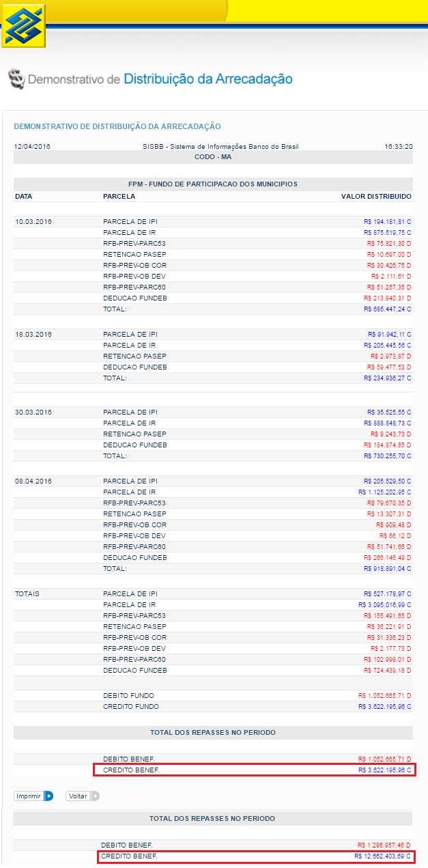The height and width of the screenshot is (868, 428).
Task: Click the TOTAIS row label
Action: pos(27,594)
